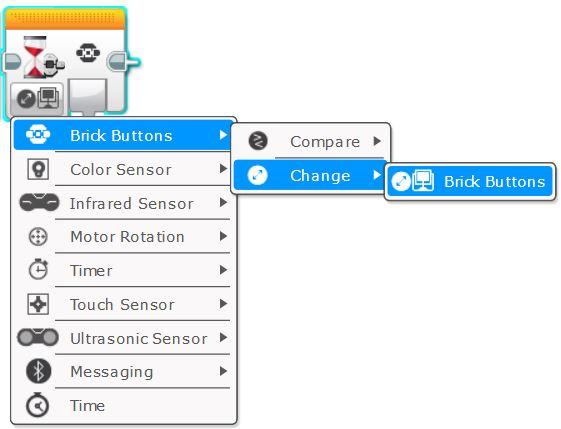The height and width of the screenshot is (429, 561).
Task: Click the hourglass Wait block icon
Action: point(36,57)
